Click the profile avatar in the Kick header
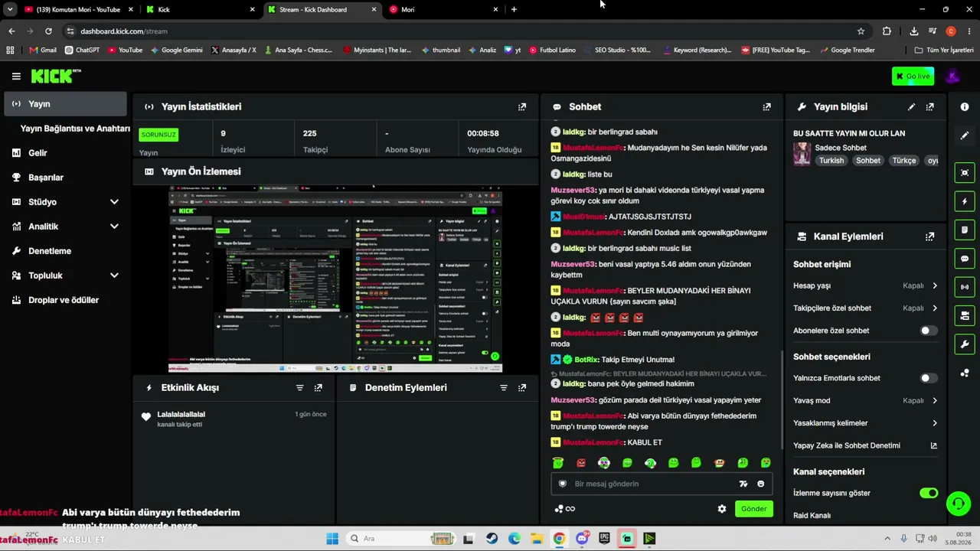980x551 pixels. pos(952,77)
